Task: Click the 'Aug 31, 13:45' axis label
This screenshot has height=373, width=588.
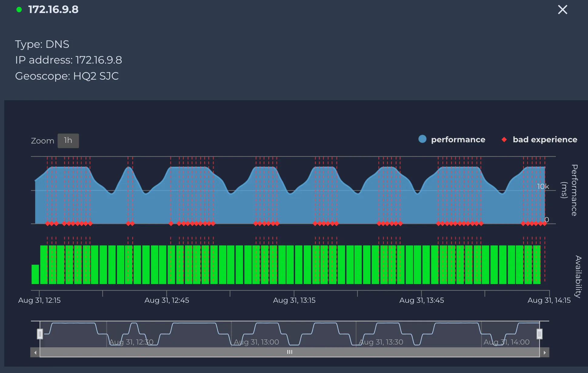Action: (422, 300)
